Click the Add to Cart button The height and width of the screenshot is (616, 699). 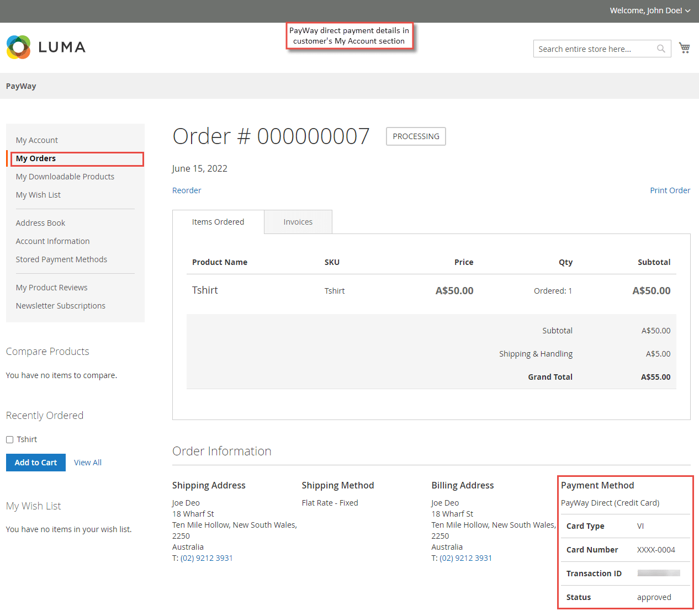tap(35, 462)
